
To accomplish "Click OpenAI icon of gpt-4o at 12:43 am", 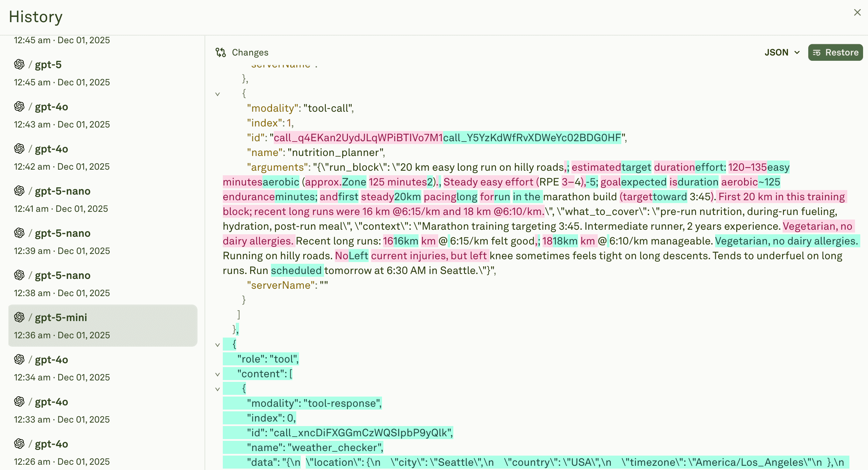I will (x=19, y=106).
